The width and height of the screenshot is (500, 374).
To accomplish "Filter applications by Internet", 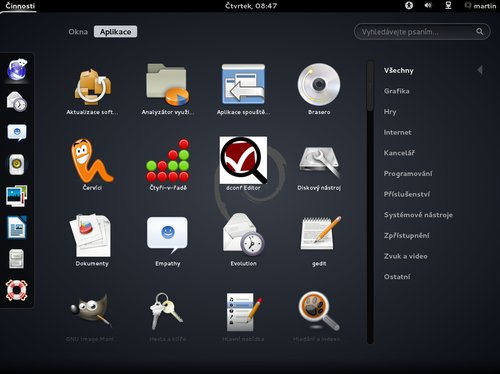I will (397, 132).
